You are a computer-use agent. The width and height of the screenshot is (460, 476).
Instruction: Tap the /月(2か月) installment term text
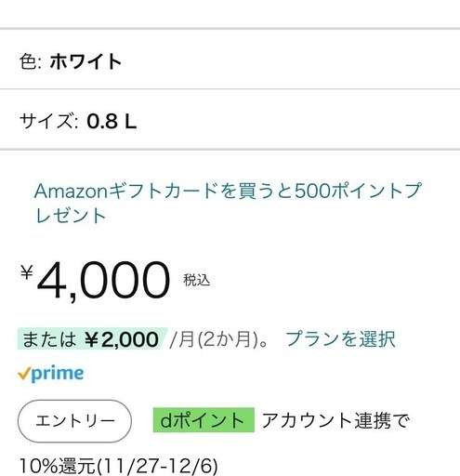click(x=214, y=339)
